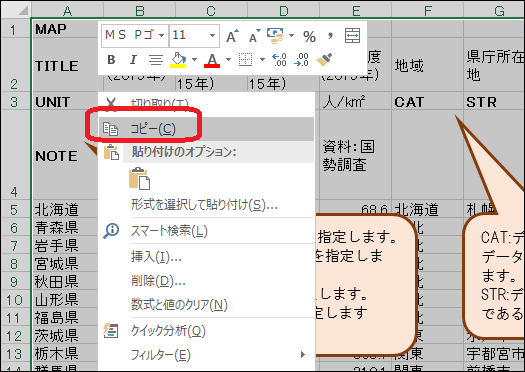This screenshot has height=372, width=525.
Task: Click cell containing CAT
Action: [x=428, y=101]
